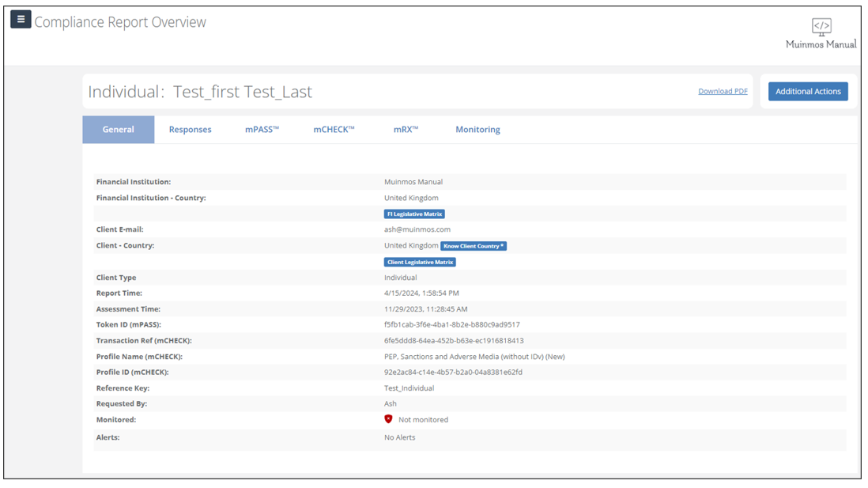
Task: Click the Transaction Ref (mCHECK) value
Action: (x=454, y=341)
